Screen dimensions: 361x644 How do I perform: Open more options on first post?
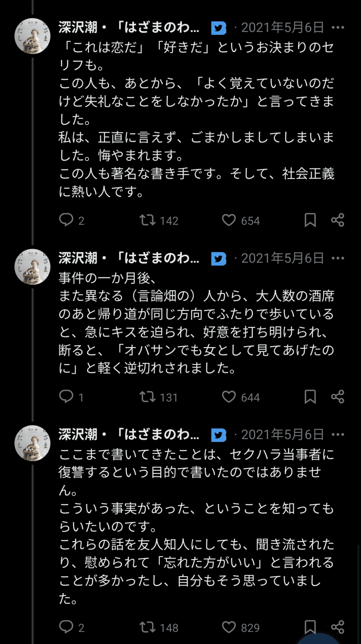[338, 28]
